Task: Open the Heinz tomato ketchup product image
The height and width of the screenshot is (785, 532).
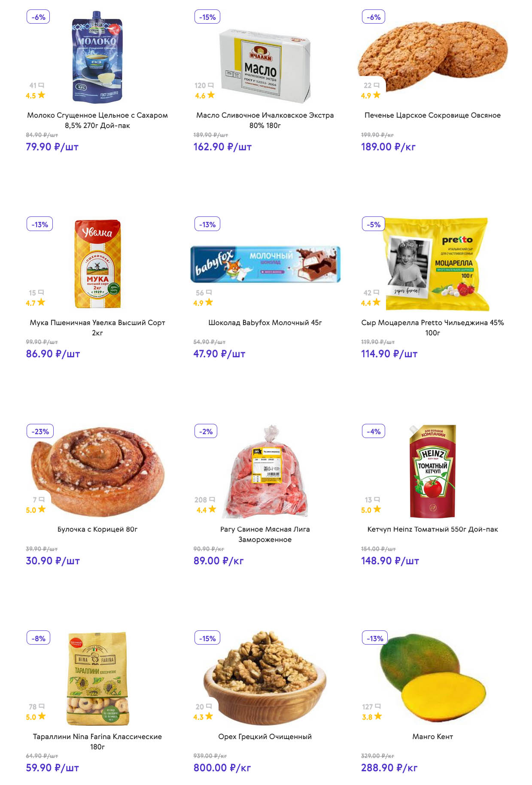Action: pyautogui.click(x=432, y=471)
